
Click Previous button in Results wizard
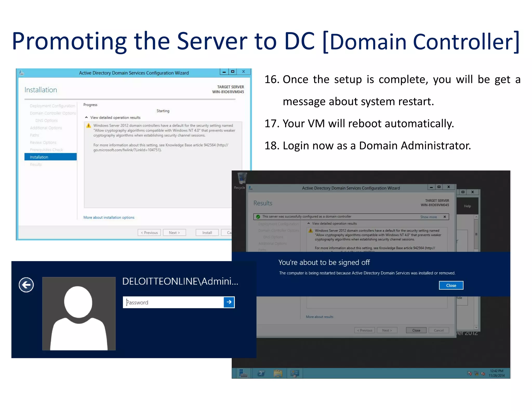364,330
